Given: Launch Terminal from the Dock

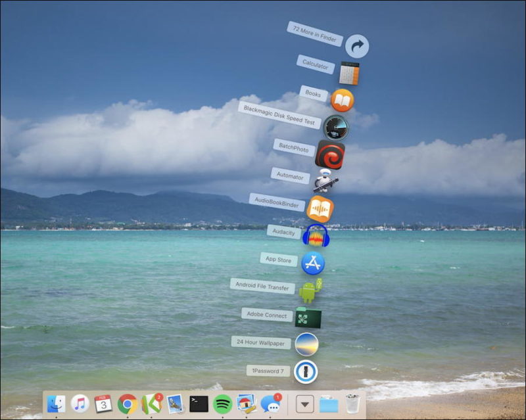Looking at the screenshot, I should (197, 404).
